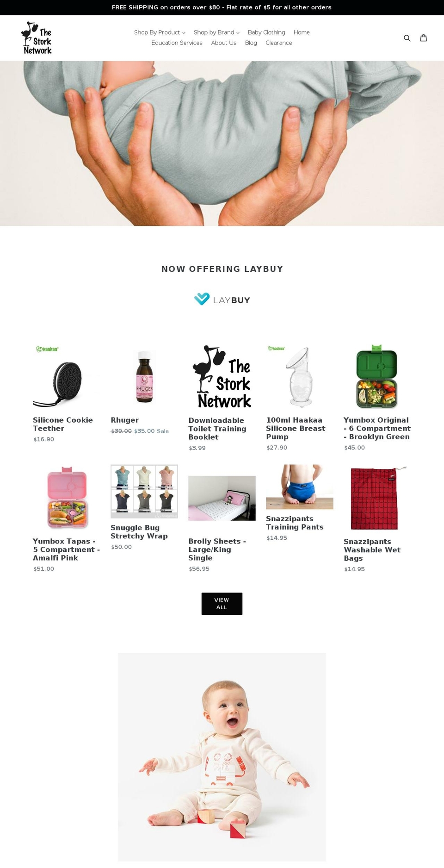
Task: Select the Rhuger bottle product image
Action: click(144, 376)
